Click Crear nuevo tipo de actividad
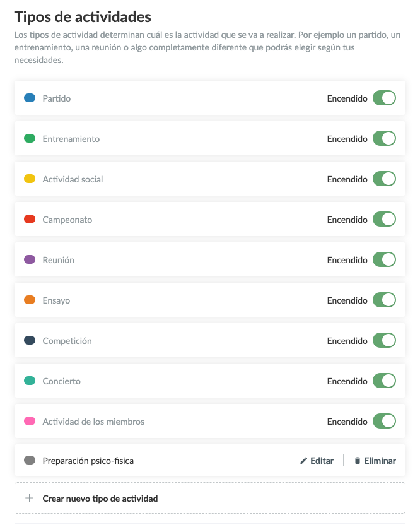The width and height of the screenshot is (420, 527). click(x=101, y=497)
